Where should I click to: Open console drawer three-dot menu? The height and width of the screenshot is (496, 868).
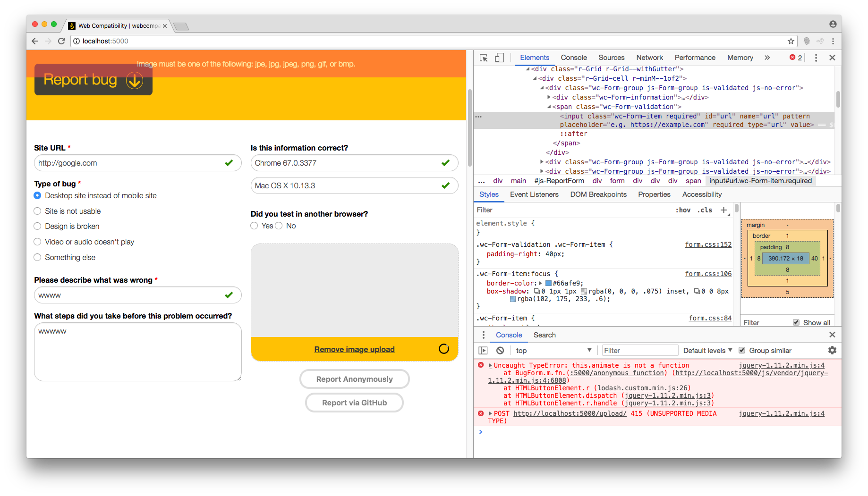coord(484,335)
